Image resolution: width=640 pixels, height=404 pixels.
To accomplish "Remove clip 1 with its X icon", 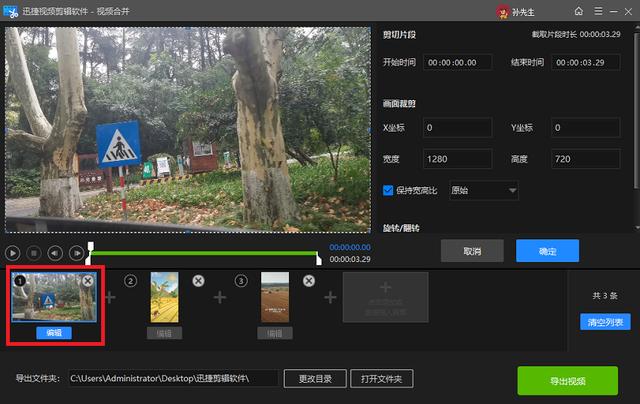I will [x=88, y=281].
